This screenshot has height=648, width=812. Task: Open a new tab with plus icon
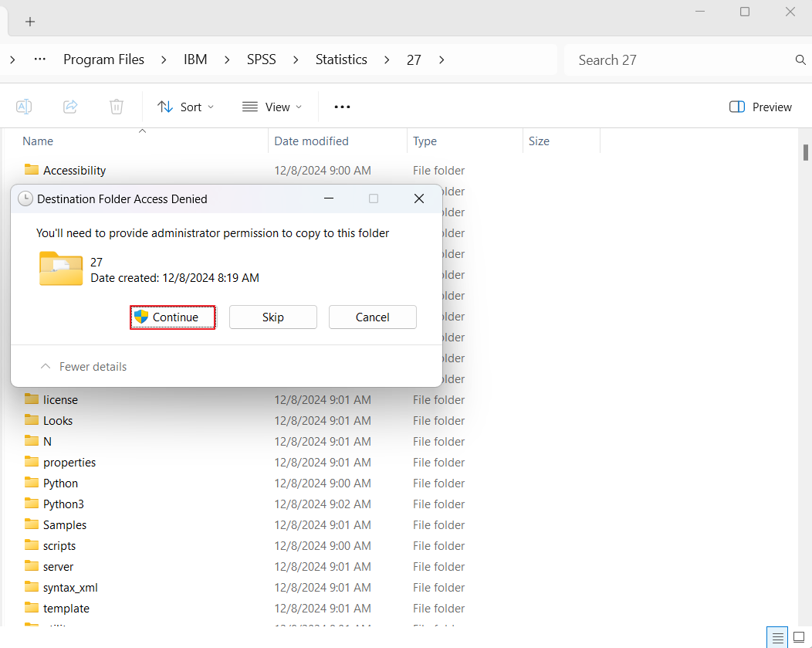click(x=30, y=22)
